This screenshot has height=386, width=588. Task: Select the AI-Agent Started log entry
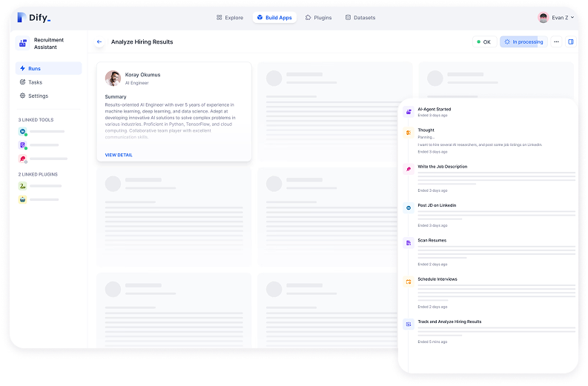[x=435, y=110]
